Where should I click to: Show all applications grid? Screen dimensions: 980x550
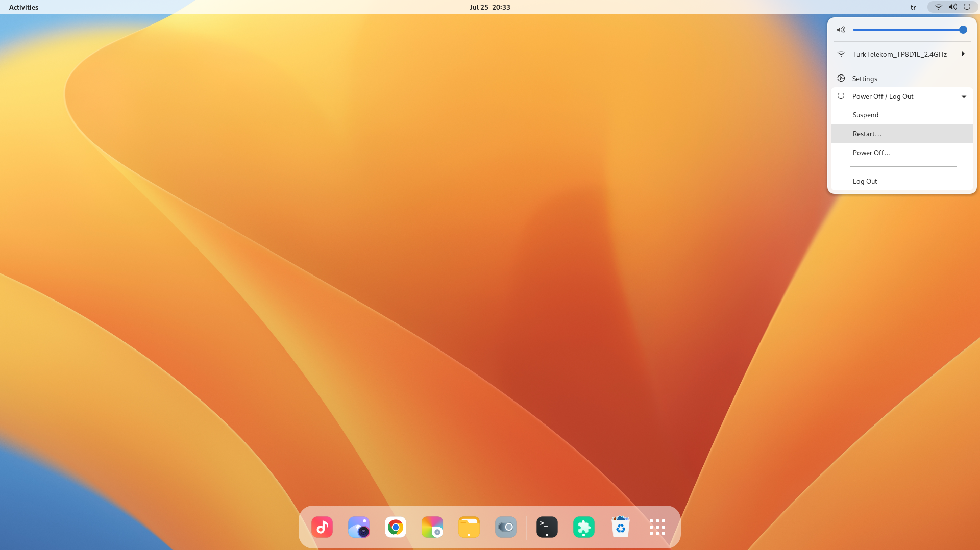(x=657, y=527)
